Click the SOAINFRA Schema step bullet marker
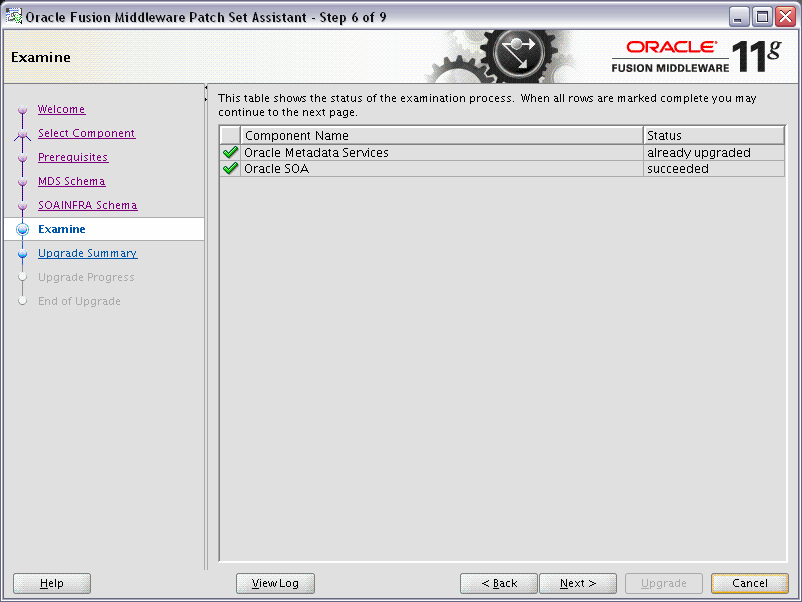The width and height of the screenshot is (802, 602). (22, 206)
